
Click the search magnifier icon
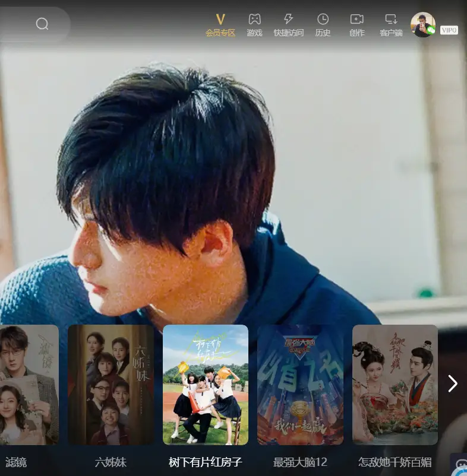pyautogui.click(x=42, y=24)
